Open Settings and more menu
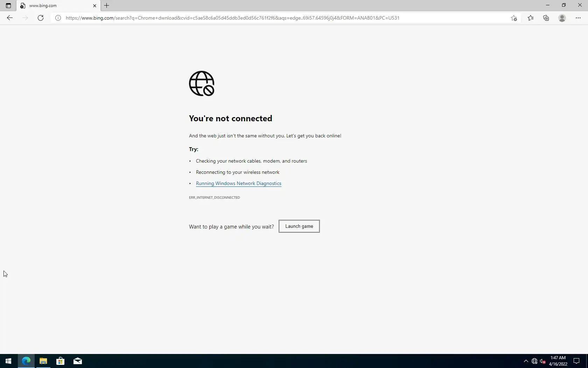 tap(578, 18)
